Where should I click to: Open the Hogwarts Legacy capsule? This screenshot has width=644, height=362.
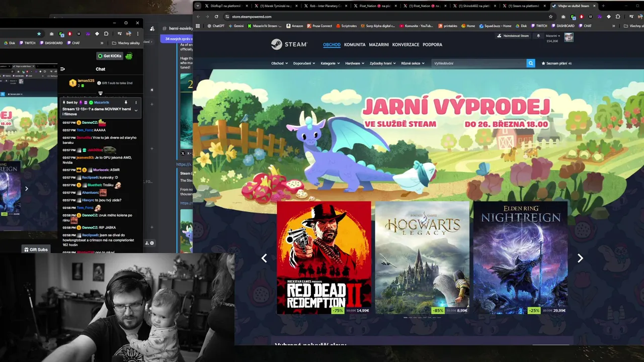click(422, 258)
